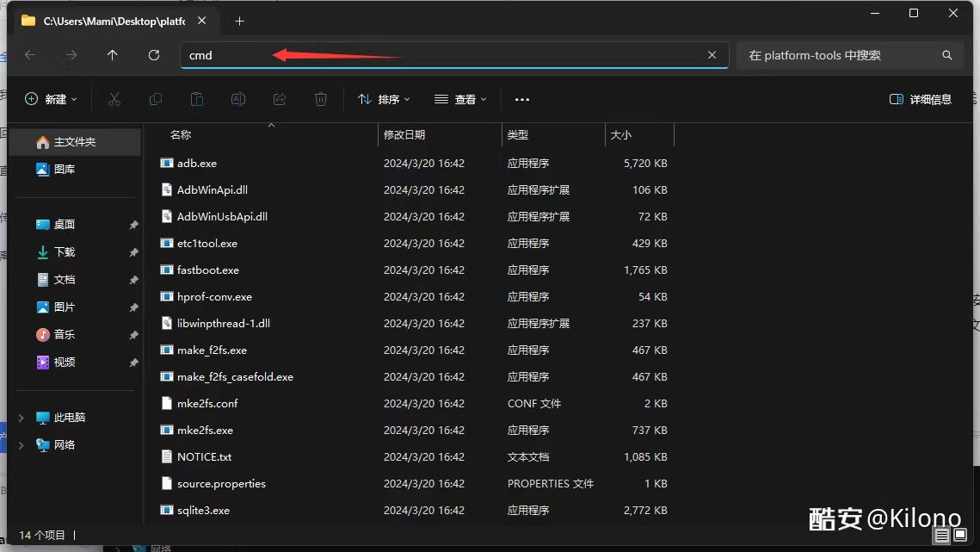Switch to details list view in status bar
Screen dimensions: 980x552
[943, 536]
